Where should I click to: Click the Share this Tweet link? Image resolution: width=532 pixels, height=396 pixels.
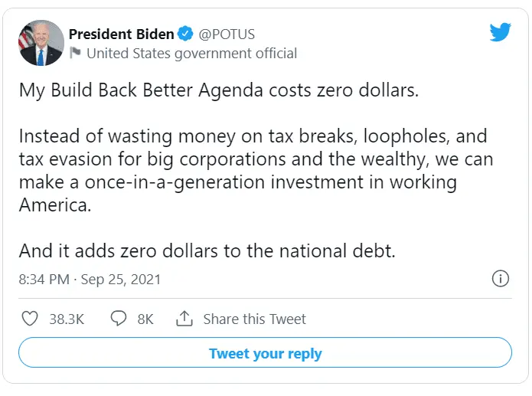click(x=254, y=319)
